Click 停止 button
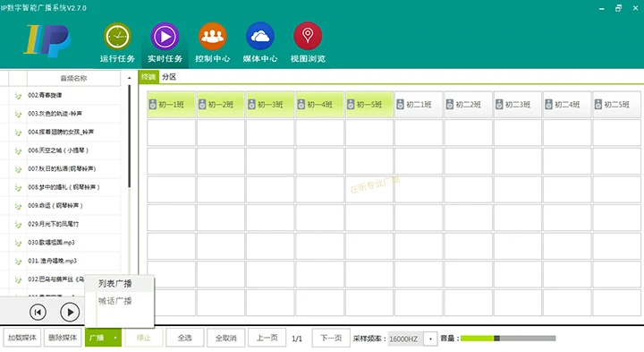The image size is (644, 352). click(x=144, y=338)
